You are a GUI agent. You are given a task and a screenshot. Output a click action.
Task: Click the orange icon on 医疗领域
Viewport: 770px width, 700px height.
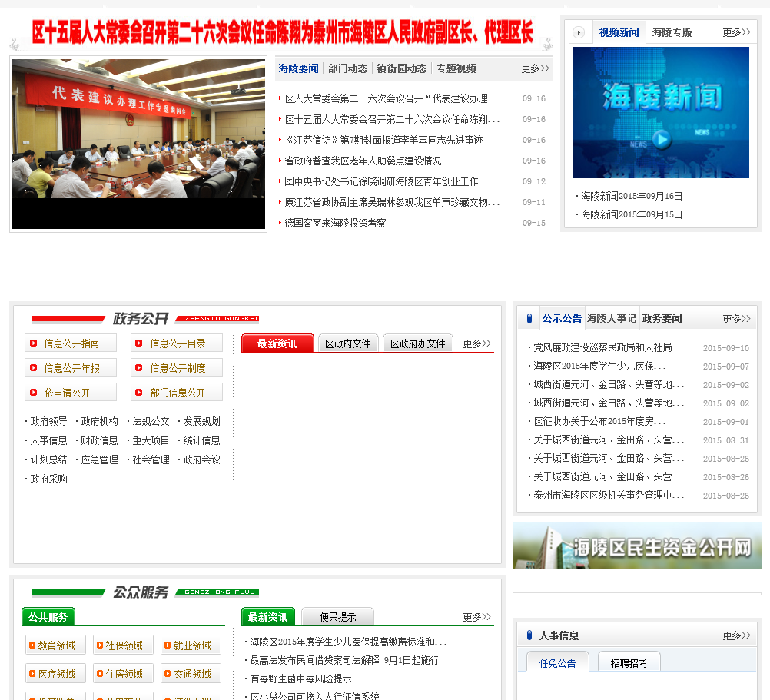[32, 674]
